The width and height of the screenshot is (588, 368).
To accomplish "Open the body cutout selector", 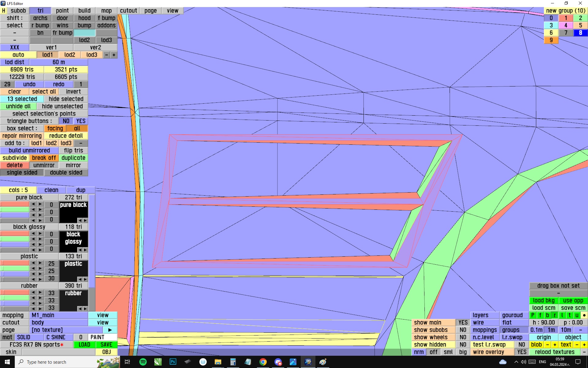I will (x=59, y=323).
